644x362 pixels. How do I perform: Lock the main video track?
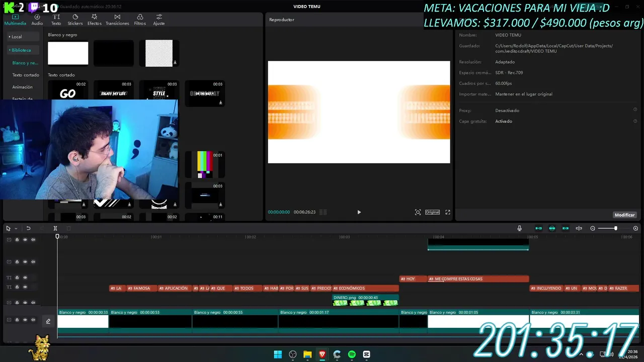click(17, 320)
